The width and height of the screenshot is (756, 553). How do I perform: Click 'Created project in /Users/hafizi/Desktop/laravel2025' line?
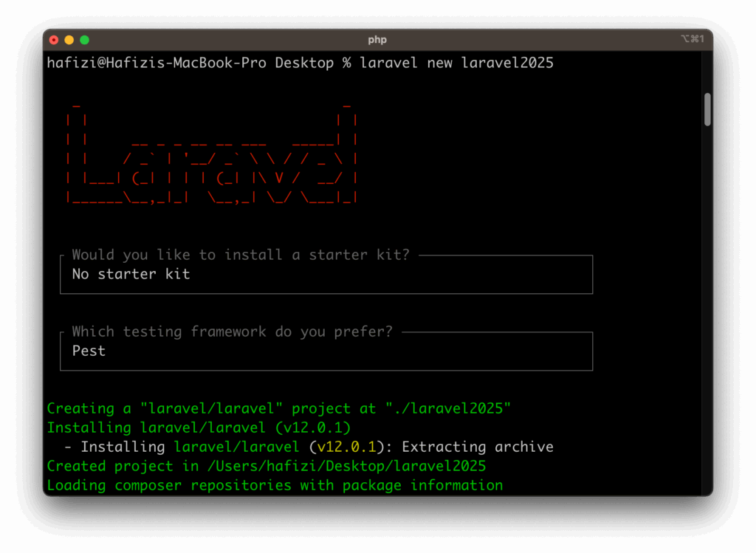(267, 466)
